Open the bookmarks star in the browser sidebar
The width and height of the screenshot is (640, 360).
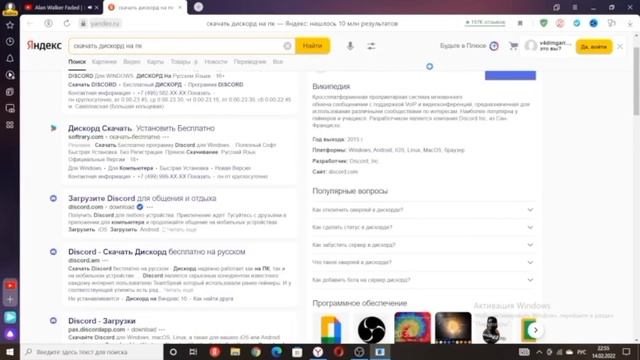coord(10,25)
